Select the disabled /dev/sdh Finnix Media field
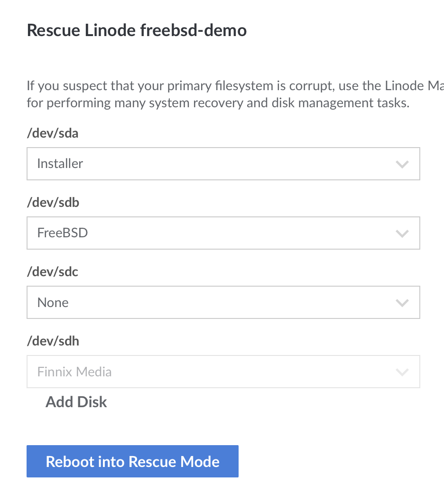The width and height of the screenshot is (444, 504). point(223,372)
